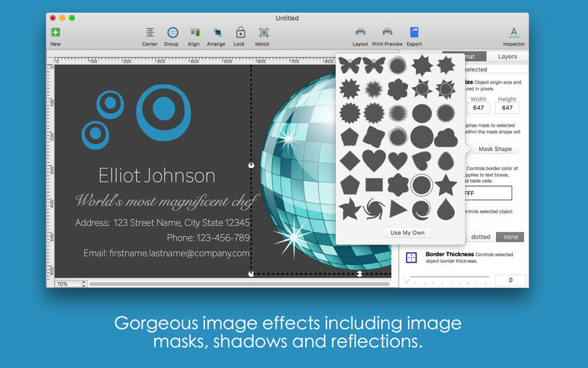Image resolution: width=588 pixels, height=368 pixels.
Task: Choose the cloud mask shape
Action: (446, 138)
